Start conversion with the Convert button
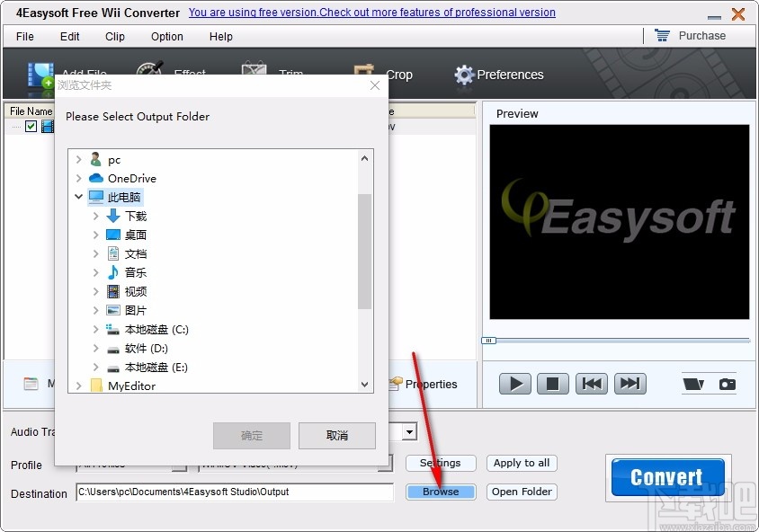 [x=666, y=477]
